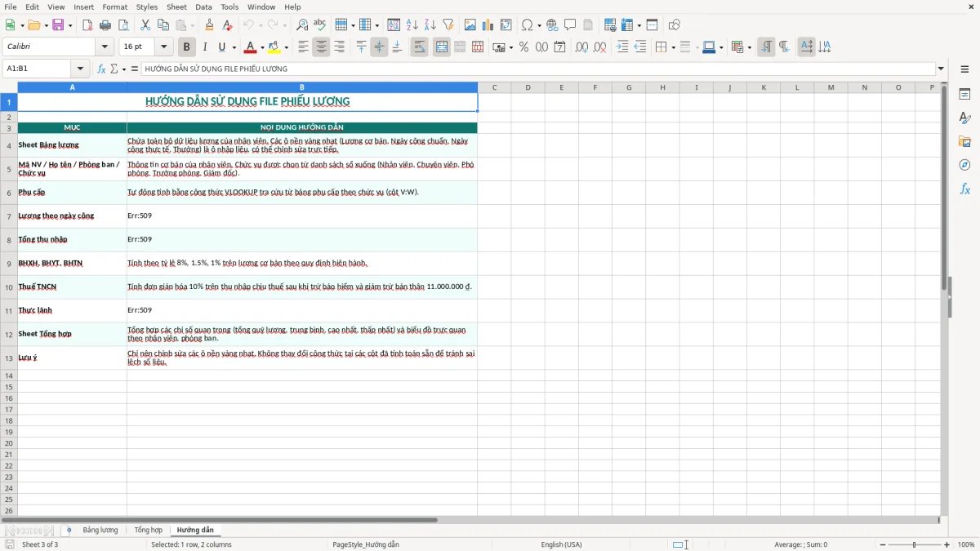Click the Print icon
The height and width of the screenshot is (551, 980).
point(105,25)
